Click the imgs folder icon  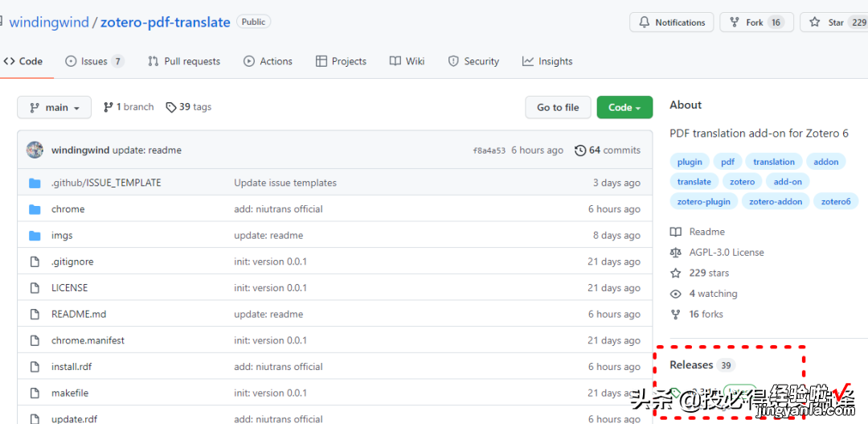[x=35, y=236]
